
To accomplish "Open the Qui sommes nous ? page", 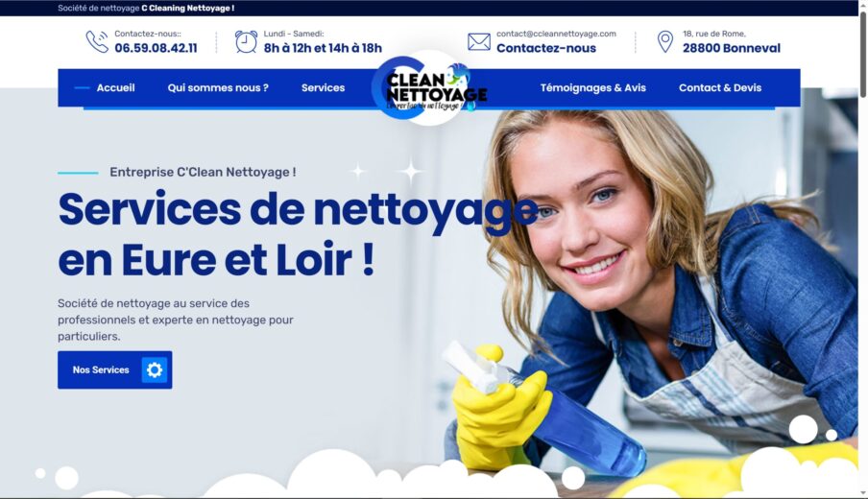I will 218,87.
